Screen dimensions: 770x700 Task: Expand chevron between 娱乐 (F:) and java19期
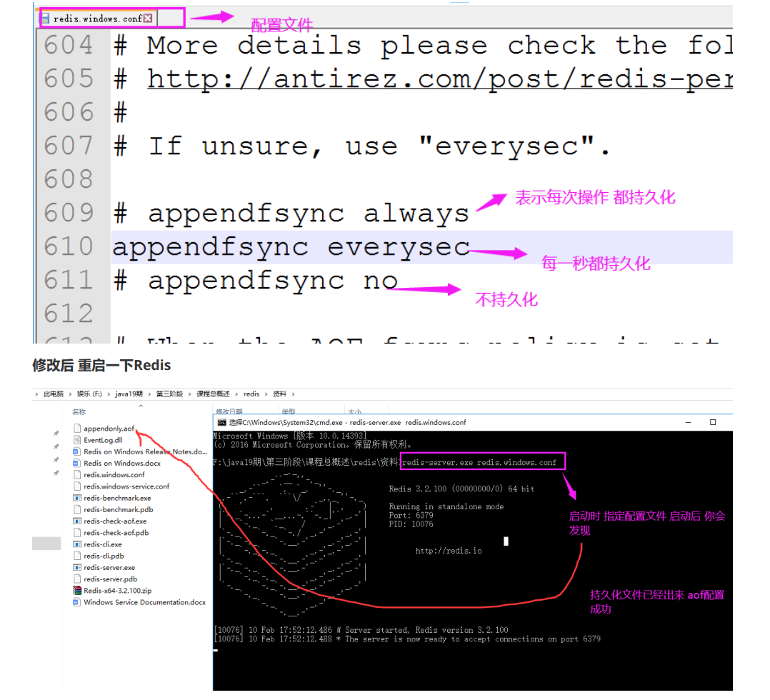109,394
